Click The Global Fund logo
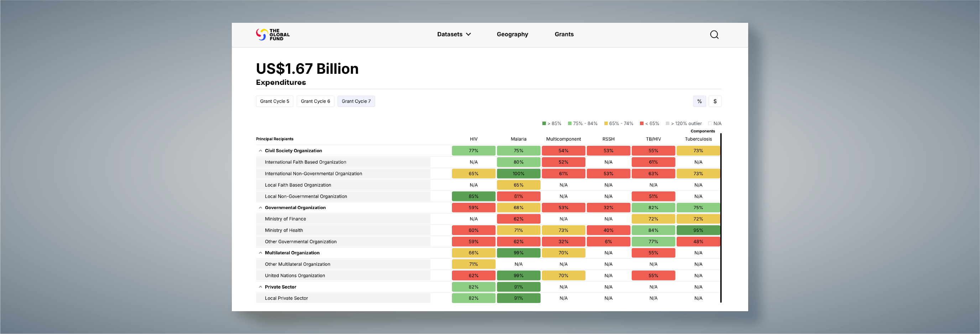 click(x=273, y=35)
